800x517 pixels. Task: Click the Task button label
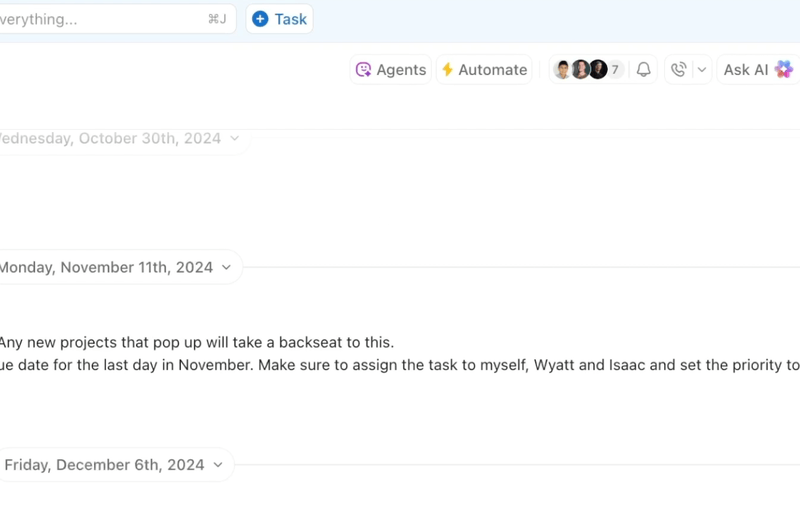(x=291, y=19)
